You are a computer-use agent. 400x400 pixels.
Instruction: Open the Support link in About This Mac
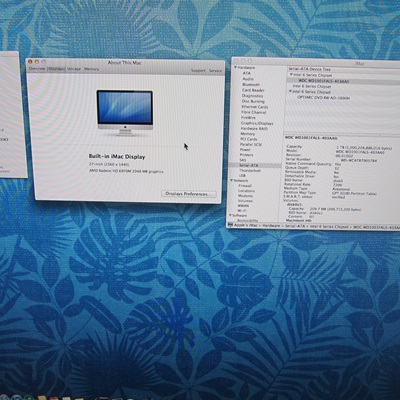(198, 70)
